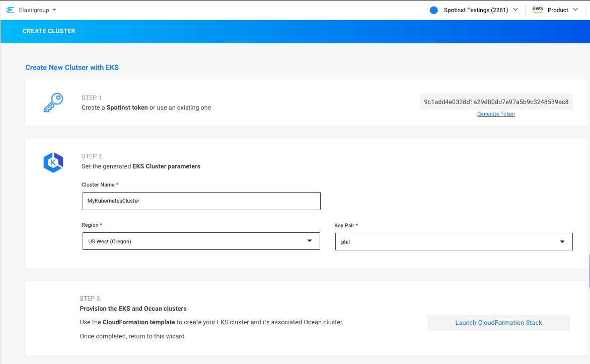The image size is (590, 364).
Task: Click the Generate Token link
Action: click(496, 114)
